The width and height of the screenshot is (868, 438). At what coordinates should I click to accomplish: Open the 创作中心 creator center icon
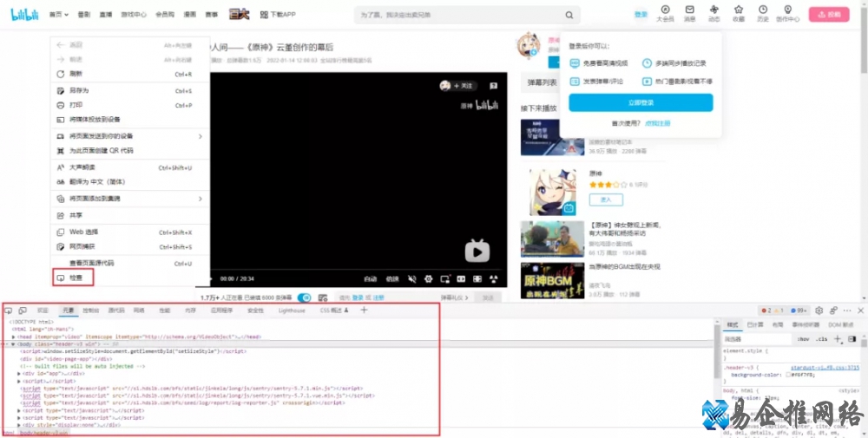pyautogui.click(x=788, y=10)
